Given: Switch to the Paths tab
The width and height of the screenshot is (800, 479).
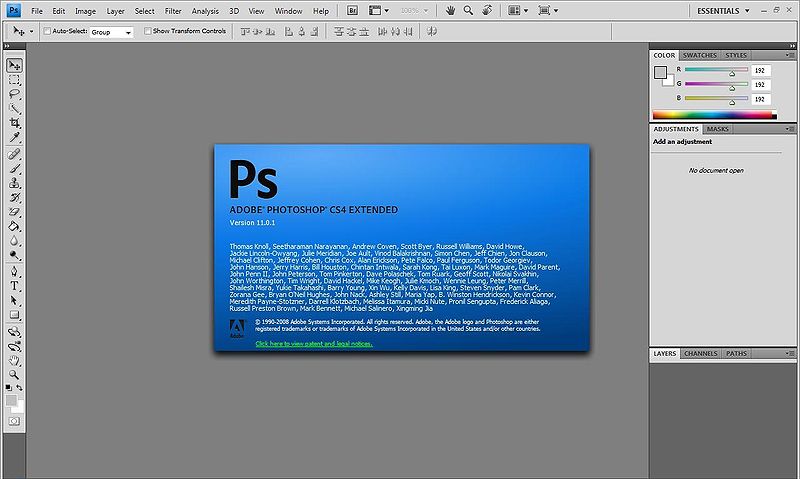Looking at the screenshot, I should [736, 354].
